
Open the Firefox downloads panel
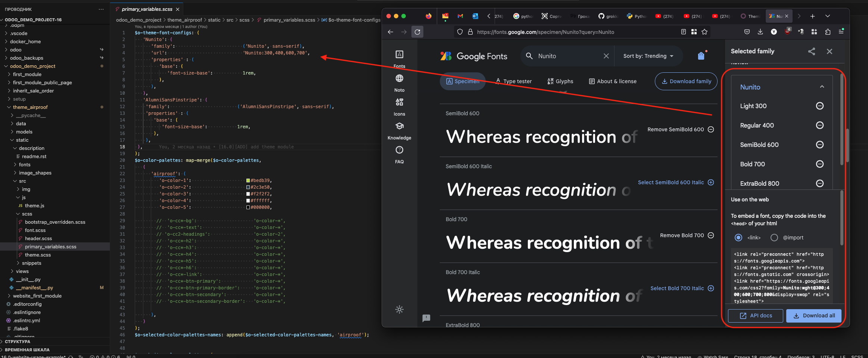(760, 32)
